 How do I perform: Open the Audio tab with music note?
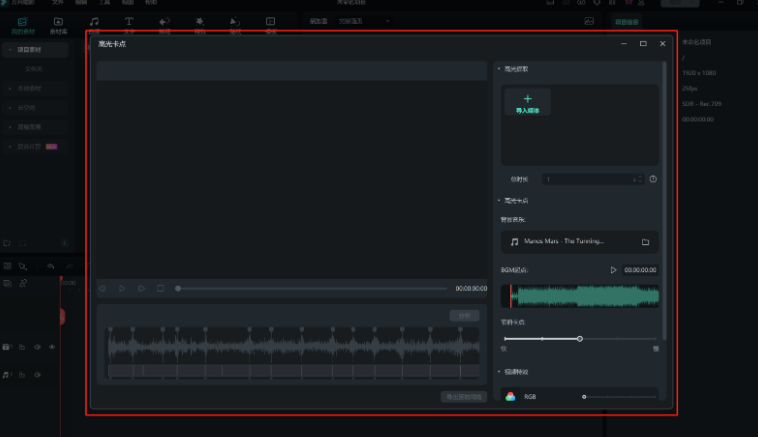(94, 24)
